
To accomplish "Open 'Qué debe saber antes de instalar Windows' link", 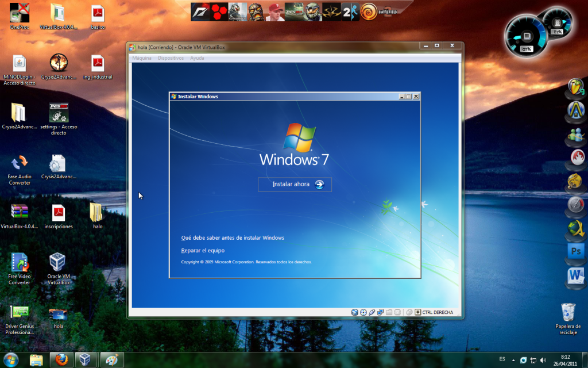I will [x=233, y=237].
